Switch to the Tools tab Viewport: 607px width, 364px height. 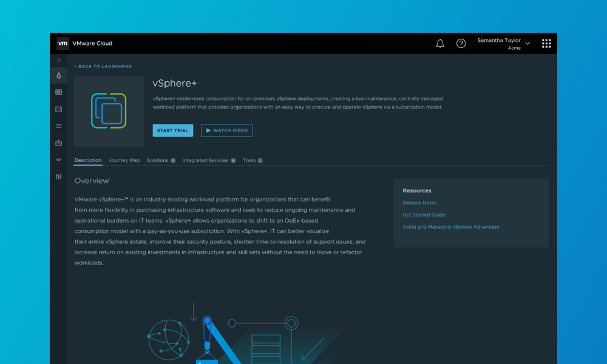[x=253, y=160]
